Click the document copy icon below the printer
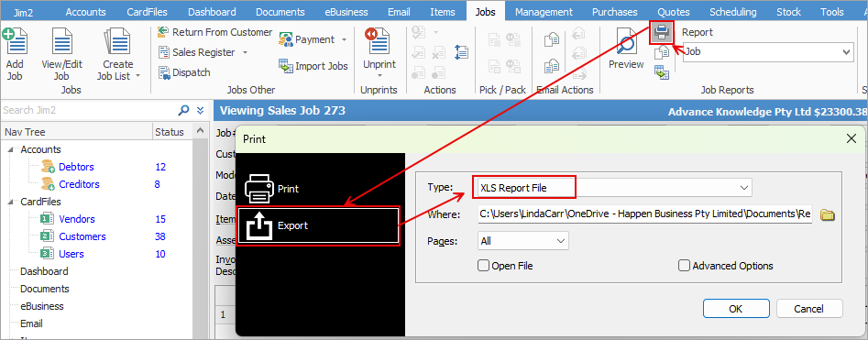 click(662, 52)
